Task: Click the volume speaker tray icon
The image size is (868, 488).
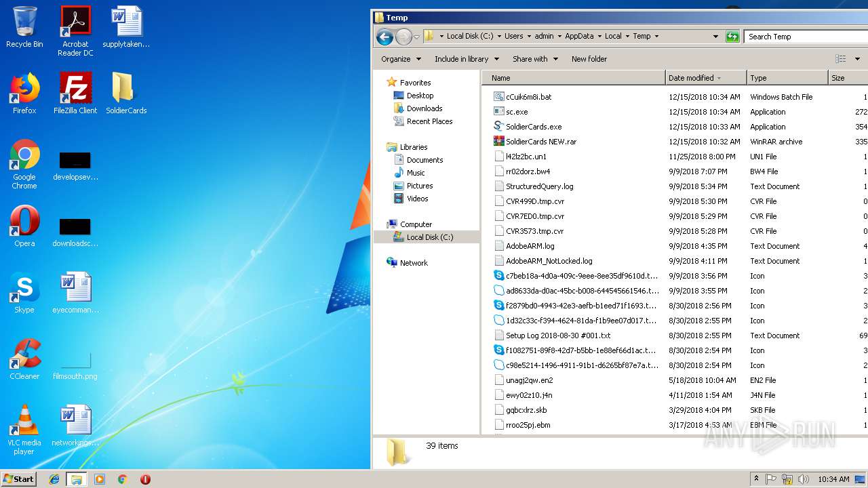Action: tap(803, 479)
